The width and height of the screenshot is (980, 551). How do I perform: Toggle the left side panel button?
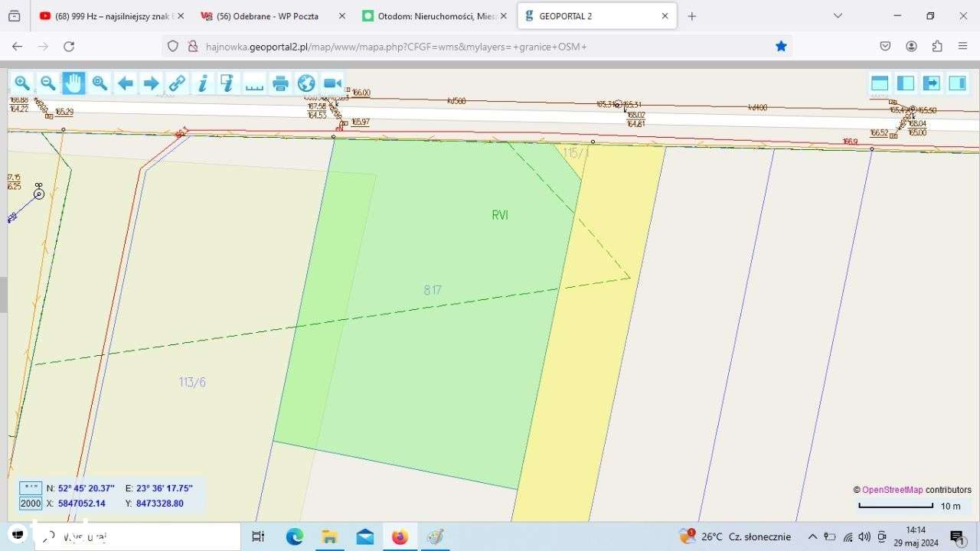tap(906, 83)
